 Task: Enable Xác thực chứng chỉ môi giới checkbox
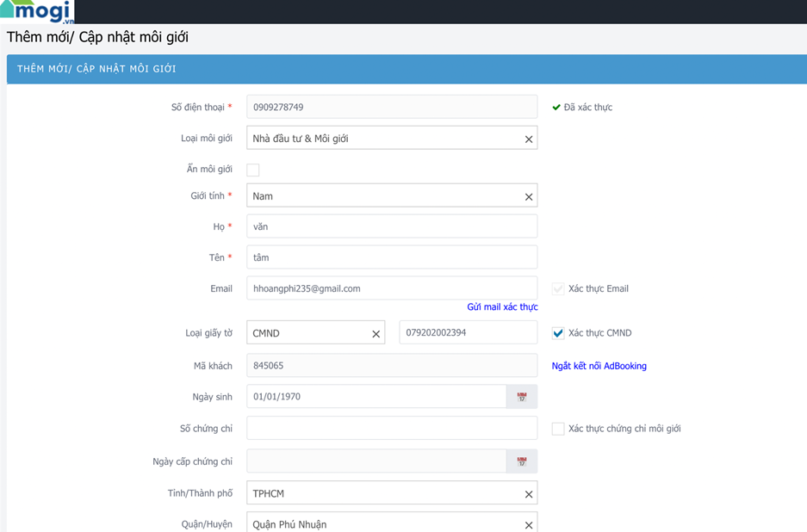558,429
